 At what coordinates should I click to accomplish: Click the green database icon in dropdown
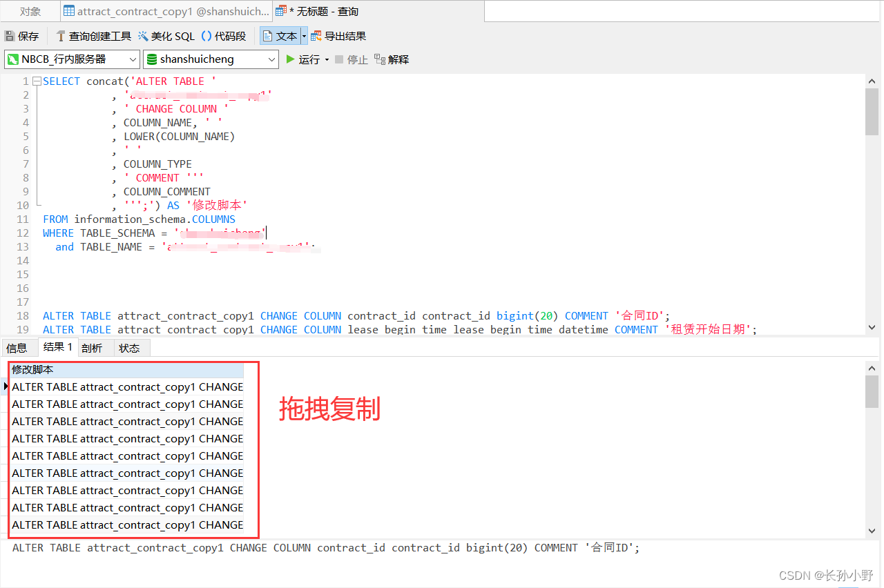click(x=152, y=59)
